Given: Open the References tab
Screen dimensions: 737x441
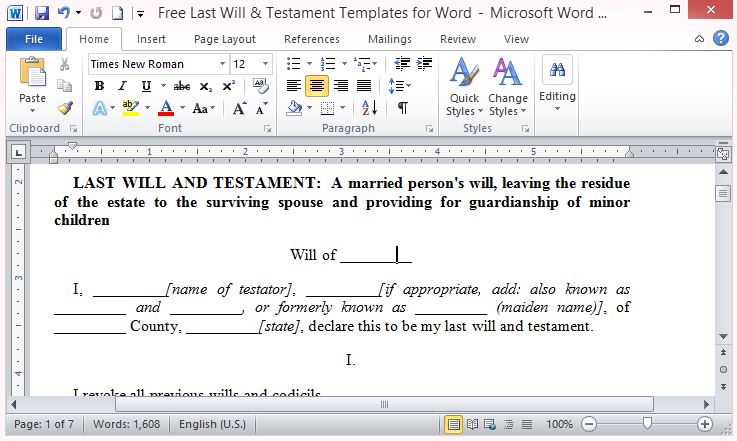Looking at the screenshot, I should click(312, 39).
